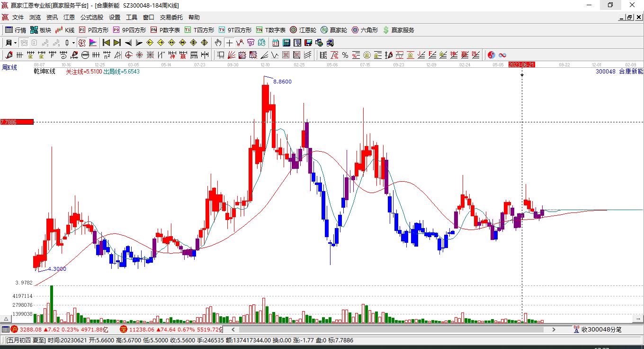Screen dimensions: 644x349
Task: Expand the panel with the bottom-left up arrow
Action: [x=6, y=319]
